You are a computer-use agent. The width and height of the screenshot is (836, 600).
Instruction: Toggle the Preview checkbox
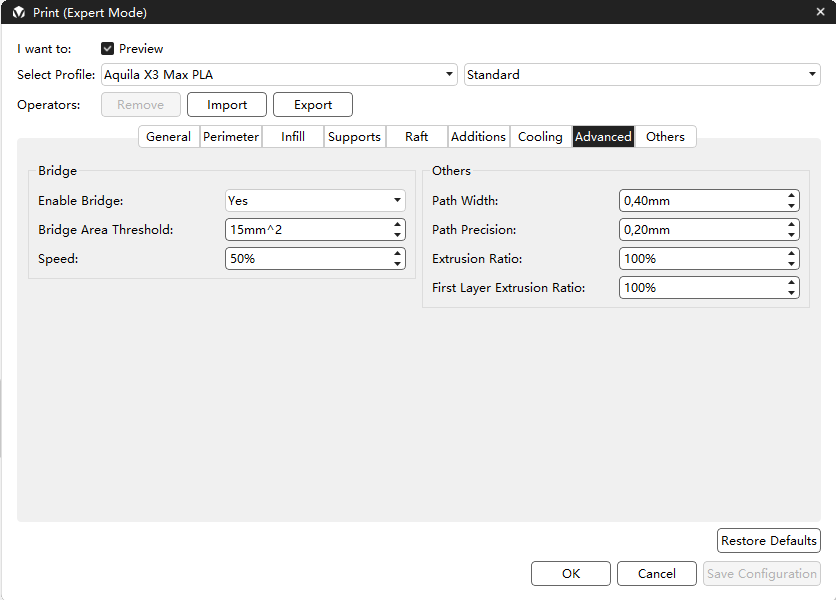click(x=108, y=48)
